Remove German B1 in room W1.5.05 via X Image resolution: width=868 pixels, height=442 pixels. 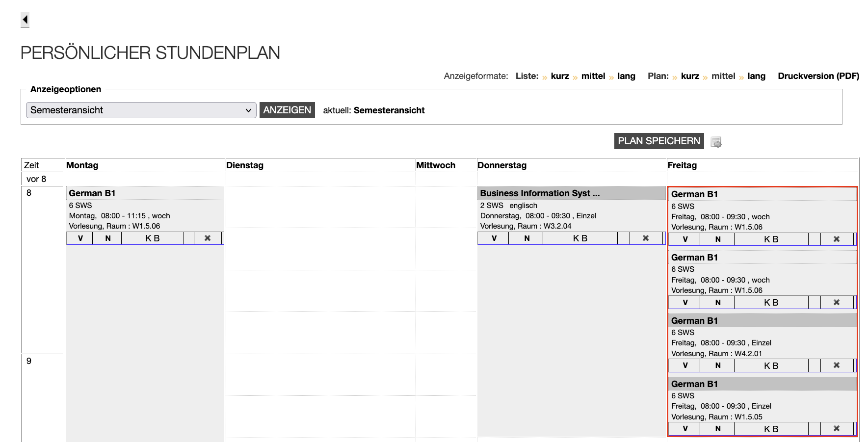pos(837,428)
